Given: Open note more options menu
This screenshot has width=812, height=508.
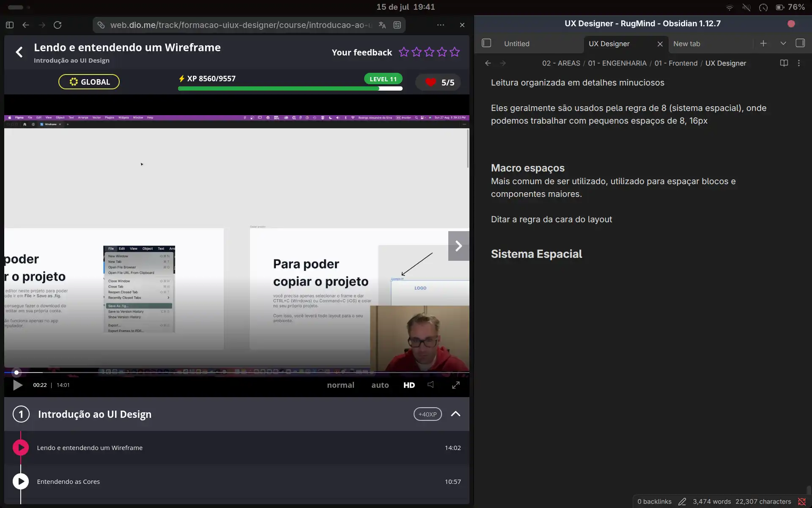Looking at the screenshot, I should coord(799,63).
